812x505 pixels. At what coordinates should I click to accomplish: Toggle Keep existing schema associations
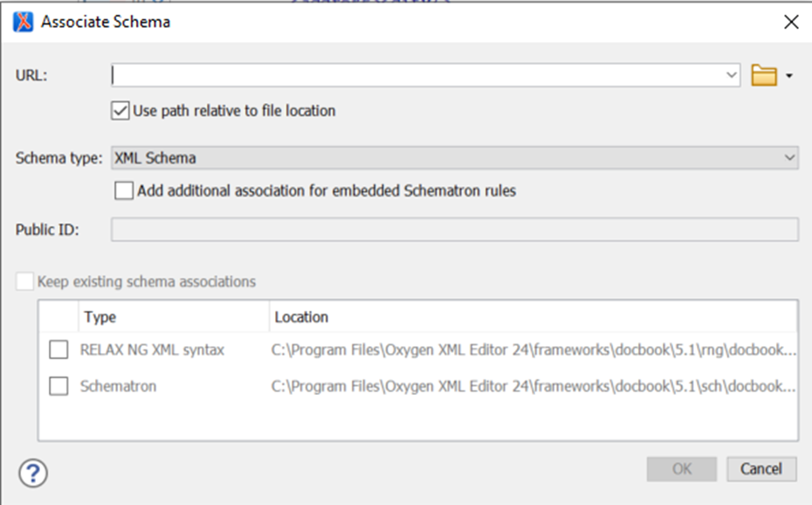pos(26,281)
